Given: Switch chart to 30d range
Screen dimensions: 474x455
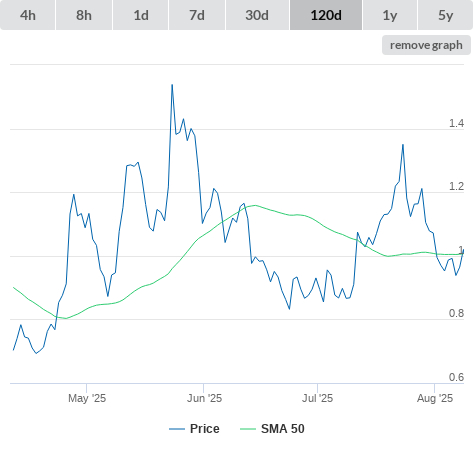Looking at the screenshot, I should pos(257,15).
